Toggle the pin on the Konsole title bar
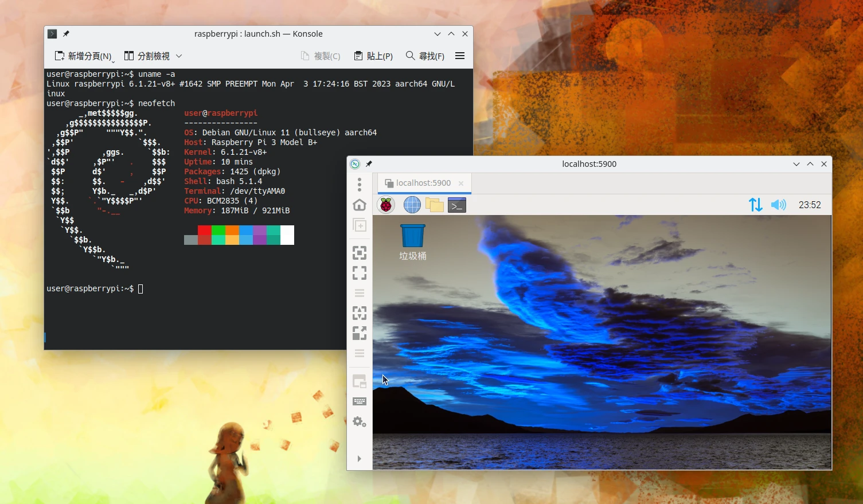This screenshot has width=863, height=504. [66, 34]
